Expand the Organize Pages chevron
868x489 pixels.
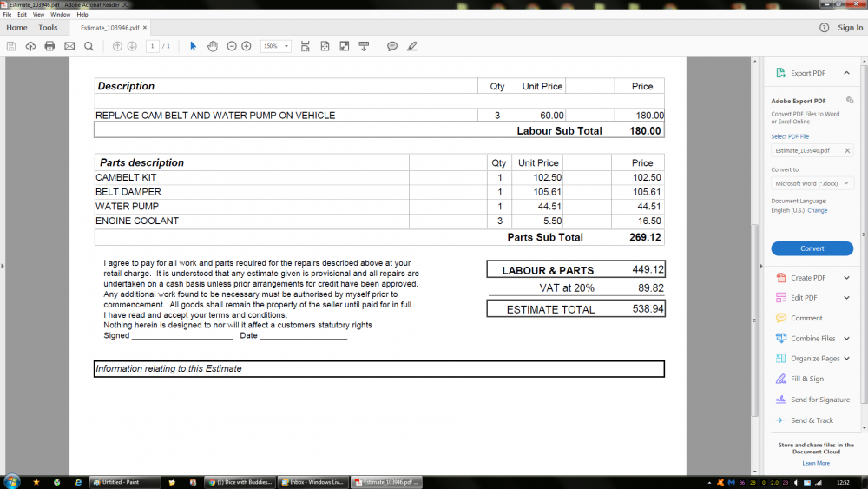846,359
